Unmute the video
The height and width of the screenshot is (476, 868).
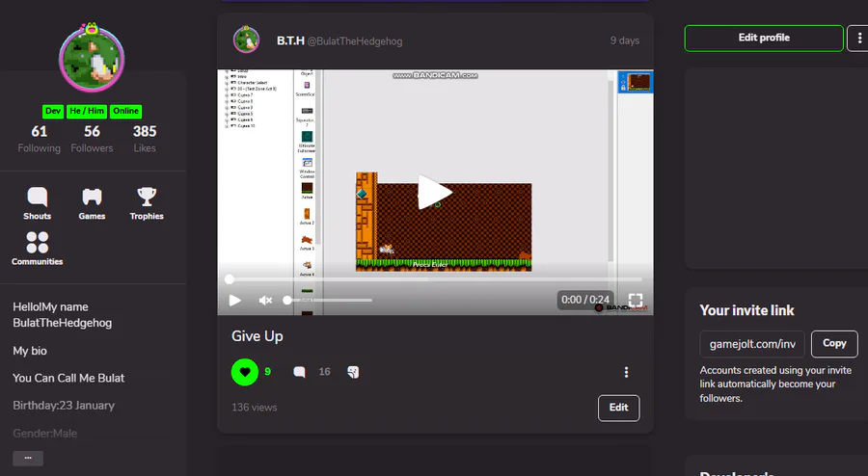[x=266, y=301]
